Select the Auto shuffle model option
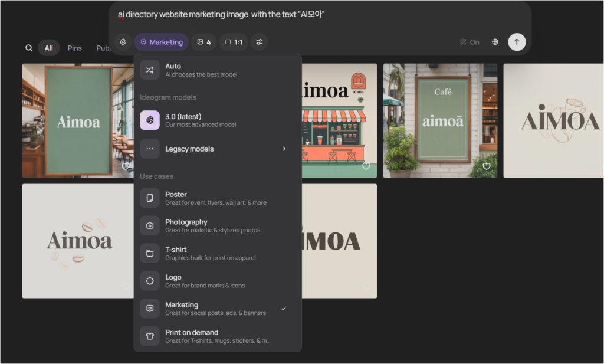This screenshot has width=604, height=364. [x=217, y=70]
